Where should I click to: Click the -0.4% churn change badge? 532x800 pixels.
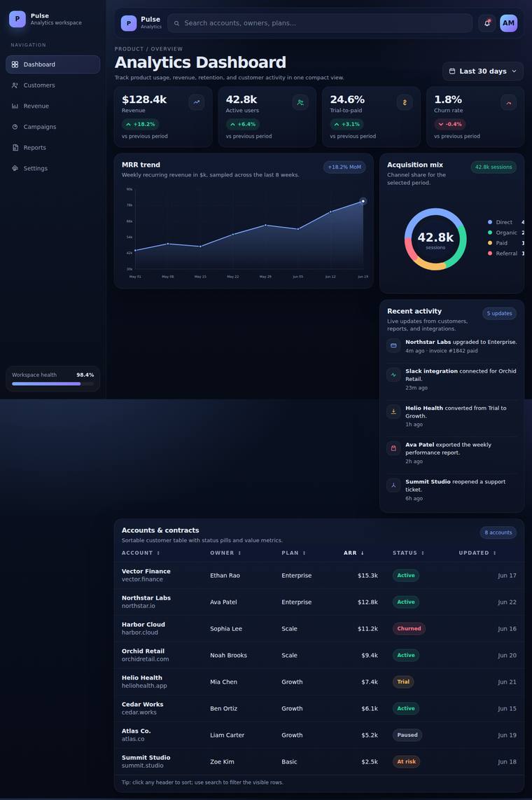[449, 124]
